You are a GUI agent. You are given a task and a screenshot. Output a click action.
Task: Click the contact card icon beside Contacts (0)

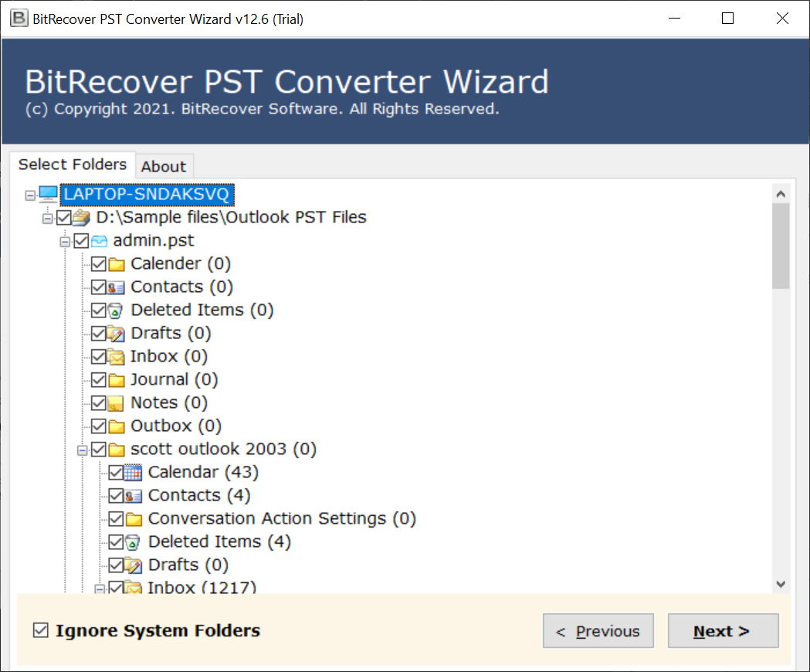[x=117, y=287]
